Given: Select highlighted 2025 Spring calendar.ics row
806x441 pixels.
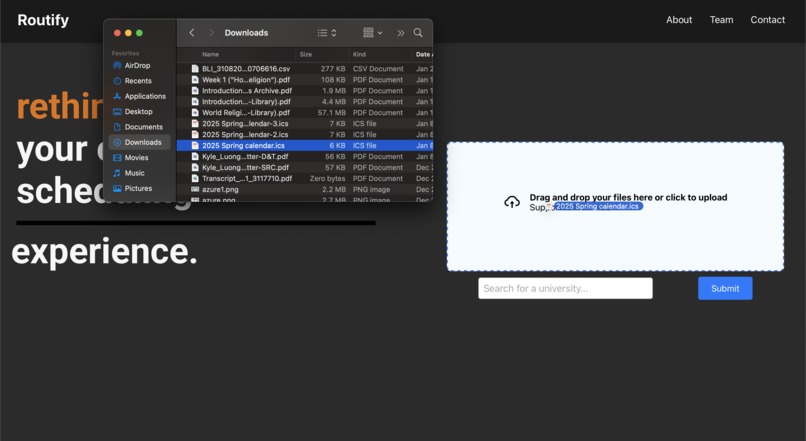Looking at the screenshot, I should coord(305,145).
